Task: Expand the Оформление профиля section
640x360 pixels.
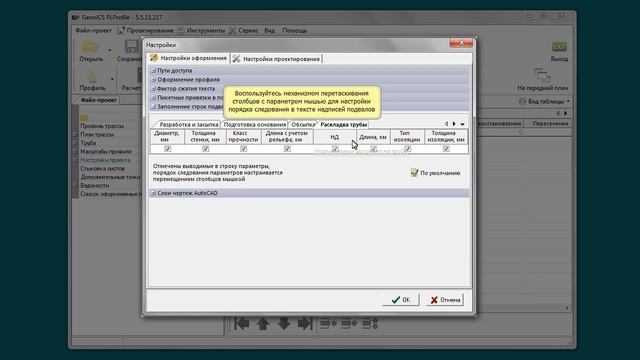Action: [x=153, y=80]
